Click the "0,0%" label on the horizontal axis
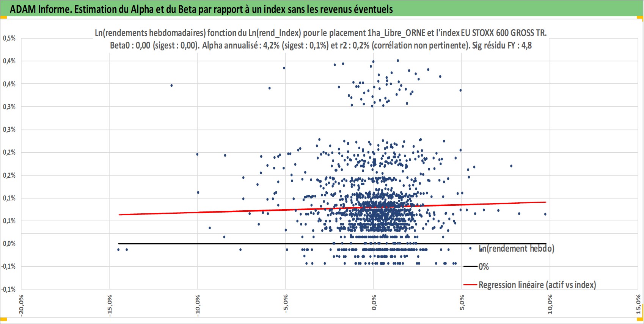This screenshot has height=324, width=644. (374, 303)
